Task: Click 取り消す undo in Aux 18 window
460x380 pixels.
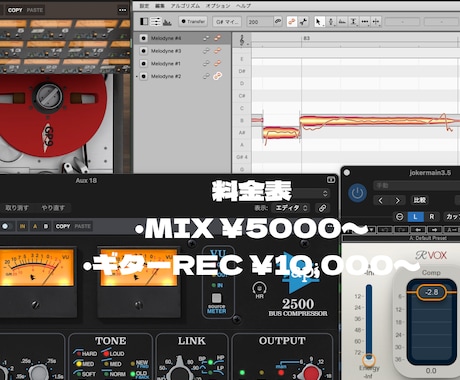Action: 17,208
